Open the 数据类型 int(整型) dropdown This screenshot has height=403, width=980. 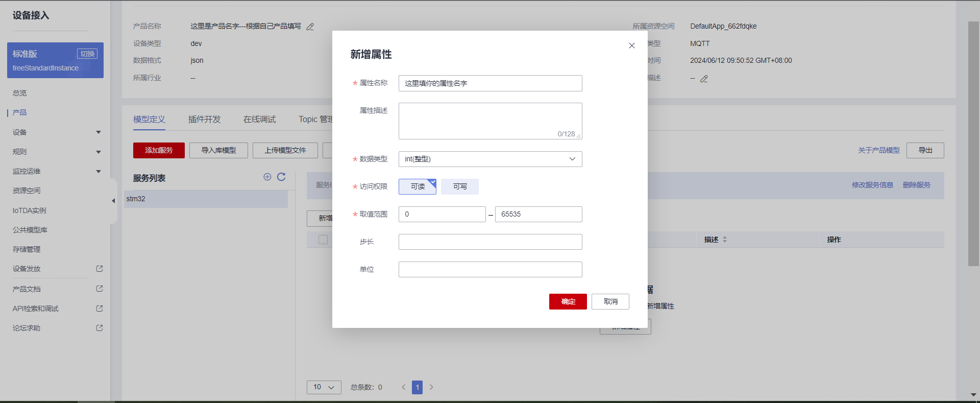pyautogui.click(x=490, y=159)
